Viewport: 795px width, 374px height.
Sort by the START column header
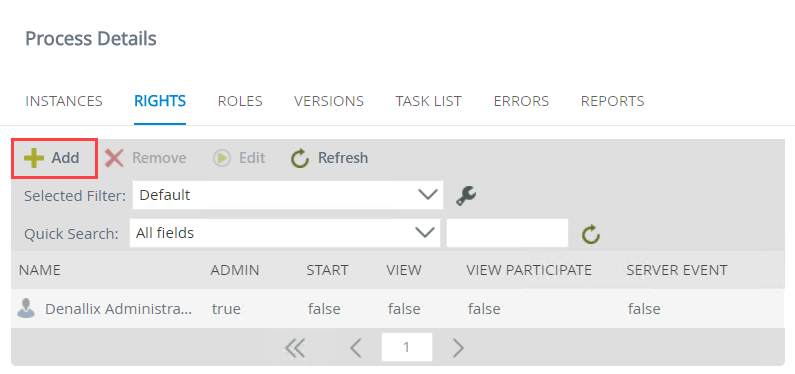coord(327,270)
